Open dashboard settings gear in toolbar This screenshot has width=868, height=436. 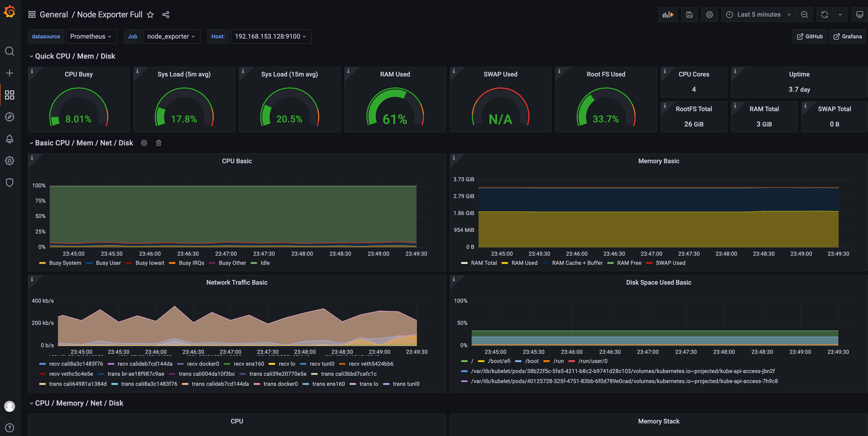click(x=709, y=14)
